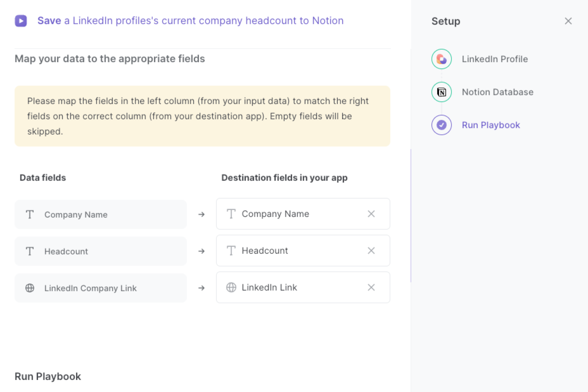
Task: Click the Run Playbook checkmark icon
Action: pyautogui.click(x=441, y=125)
